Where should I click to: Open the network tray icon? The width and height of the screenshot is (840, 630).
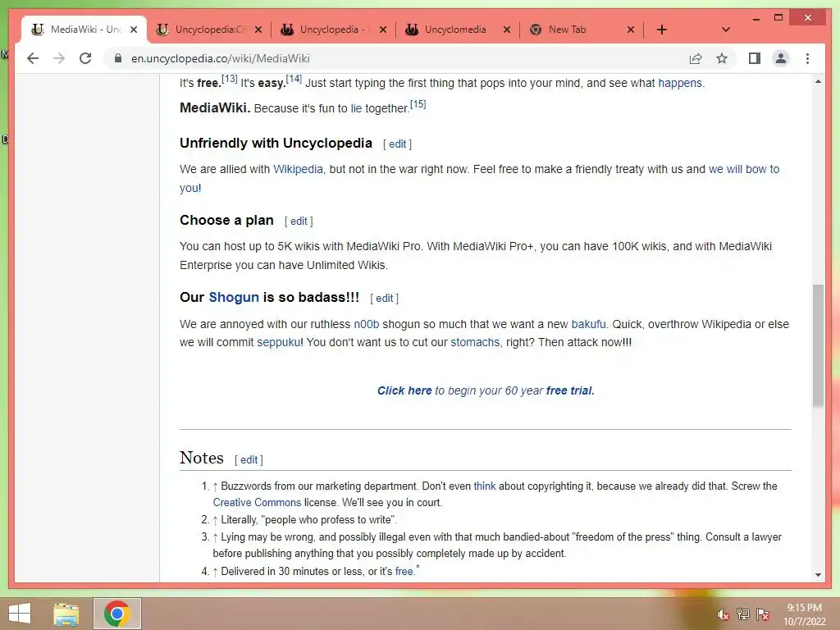tap(743, 614)
